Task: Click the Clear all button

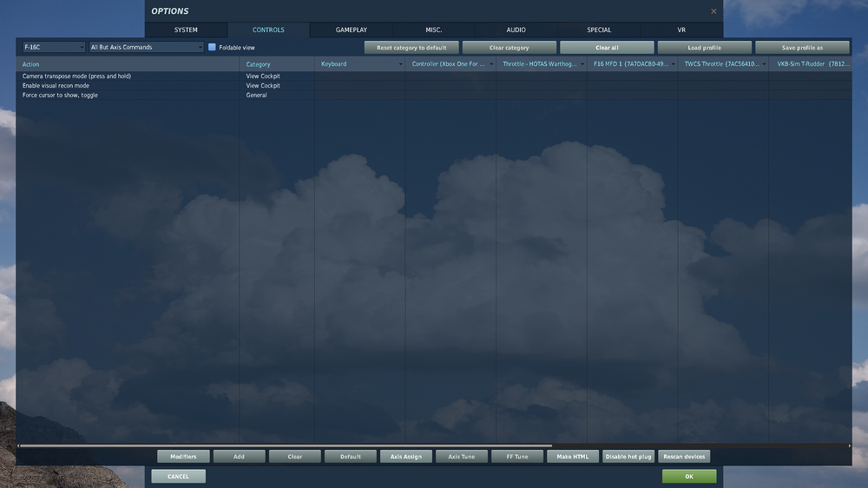Action: pos(607,48)
